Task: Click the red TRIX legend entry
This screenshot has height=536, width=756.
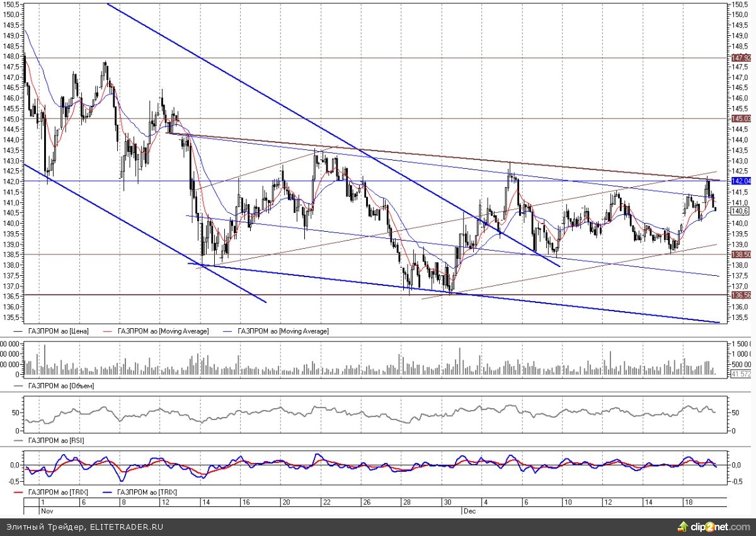Action: point(57,493)
